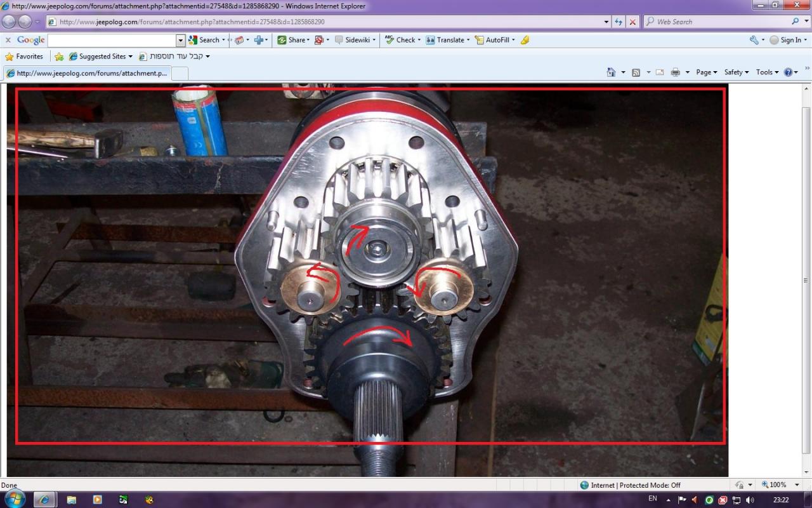Open Google toolbar wrench settings icon
812x508 pixels.
pos(754,40)
